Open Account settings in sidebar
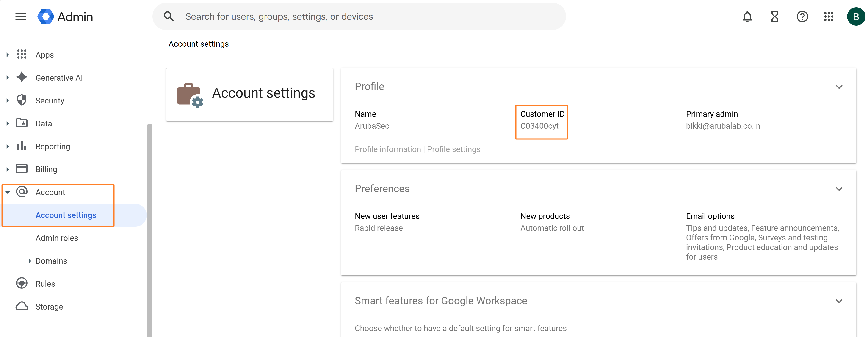 click(x=66, y=215)
